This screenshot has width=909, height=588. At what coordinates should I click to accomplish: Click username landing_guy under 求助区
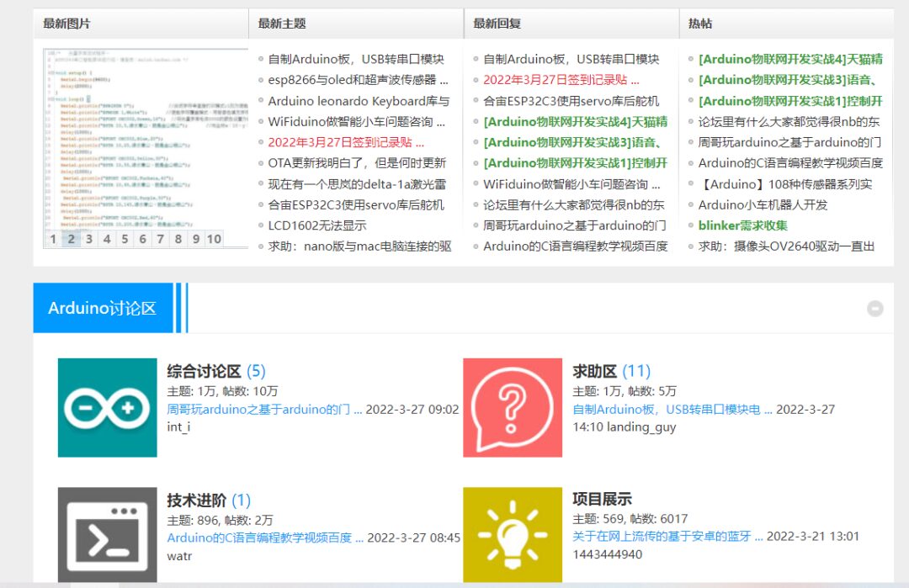pyautogui.click(x=641, y=427)
